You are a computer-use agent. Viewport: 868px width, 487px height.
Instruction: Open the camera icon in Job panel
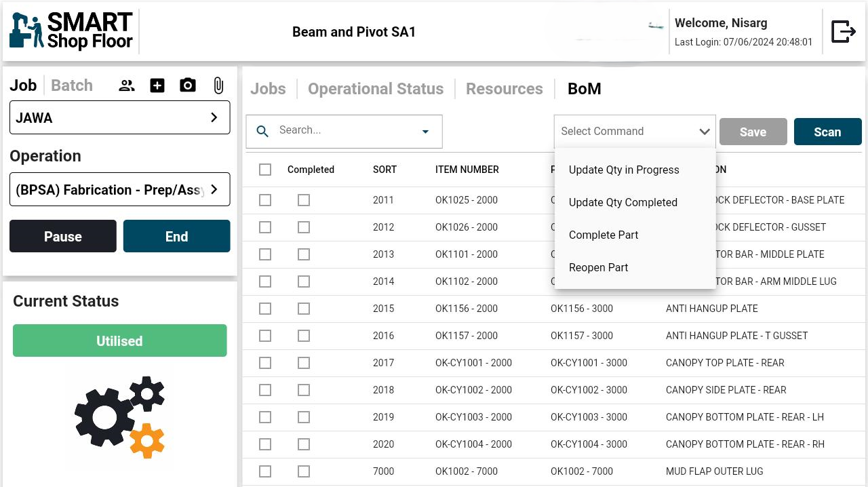[x=188, y=85]
